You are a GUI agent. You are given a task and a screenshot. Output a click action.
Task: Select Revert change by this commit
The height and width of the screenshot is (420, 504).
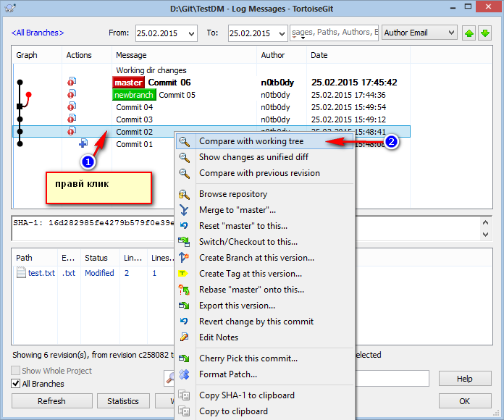[265, 322]
